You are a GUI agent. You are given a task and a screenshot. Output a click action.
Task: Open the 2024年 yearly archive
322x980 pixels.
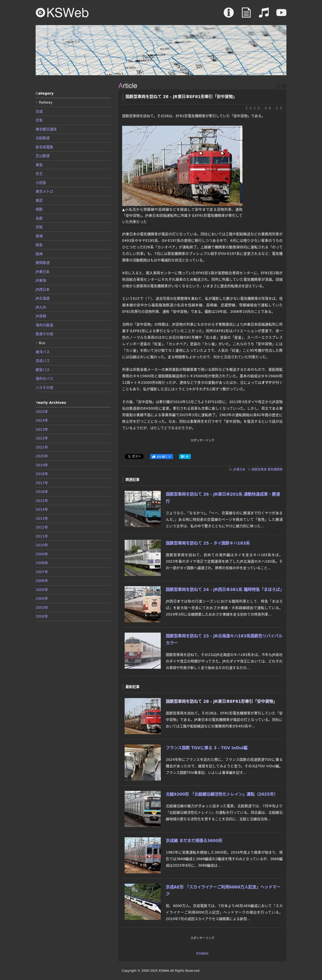(x=42, y=420)
